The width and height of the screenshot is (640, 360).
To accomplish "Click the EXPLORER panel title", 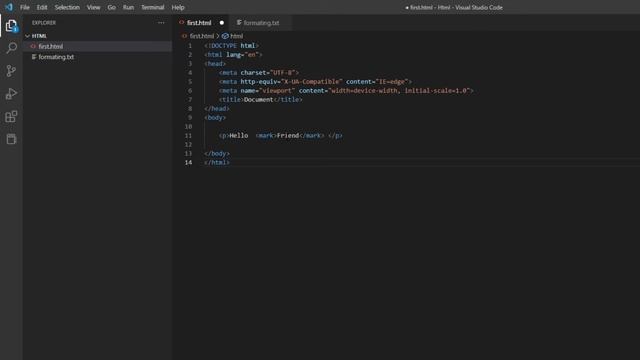I will (x=44, y=23).
